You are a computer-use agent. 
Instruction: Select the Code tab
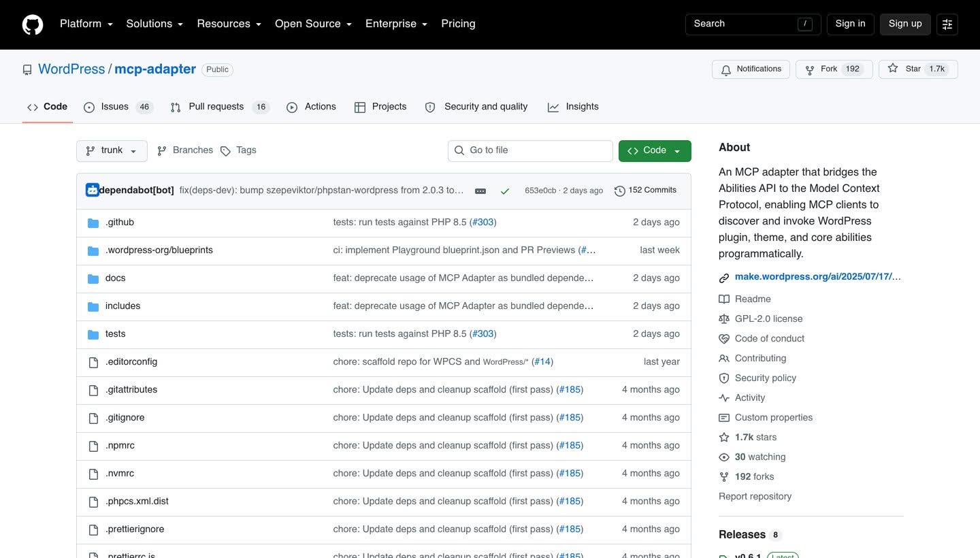click(47, 107)
